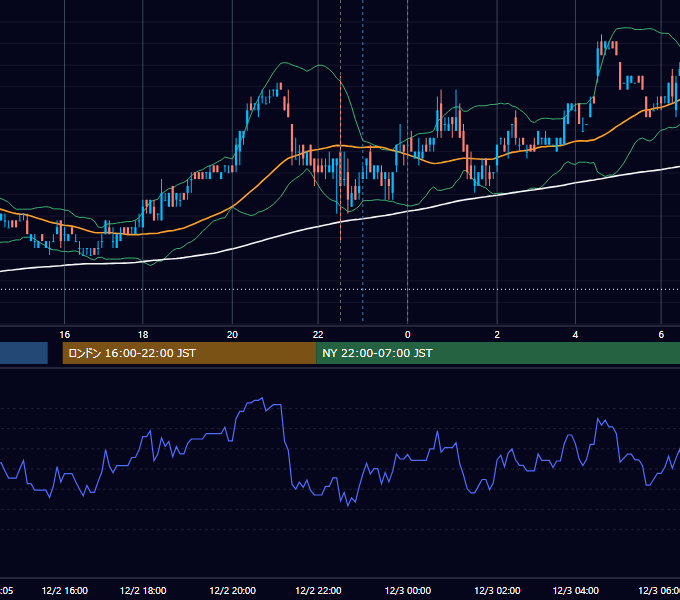Click the 12/2 20:00 date label
Viewport: 680px width, 600px height.
point(232,590)
